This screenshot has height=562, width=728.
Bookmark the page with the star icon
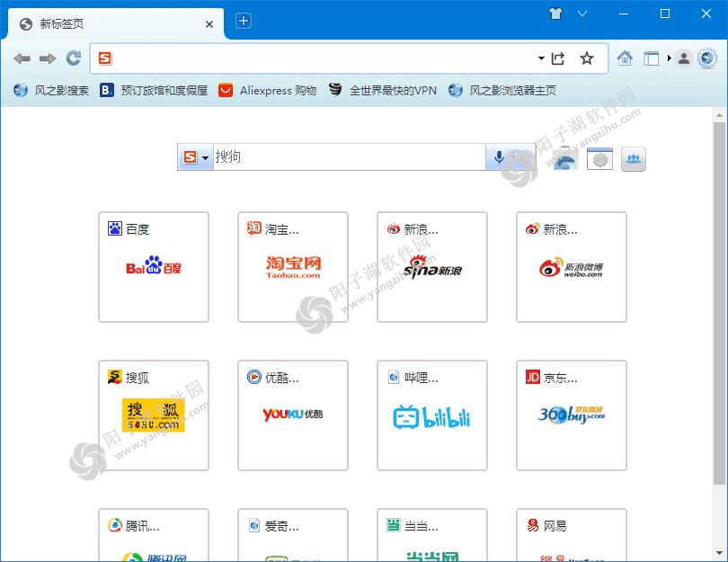pos(588,58)
